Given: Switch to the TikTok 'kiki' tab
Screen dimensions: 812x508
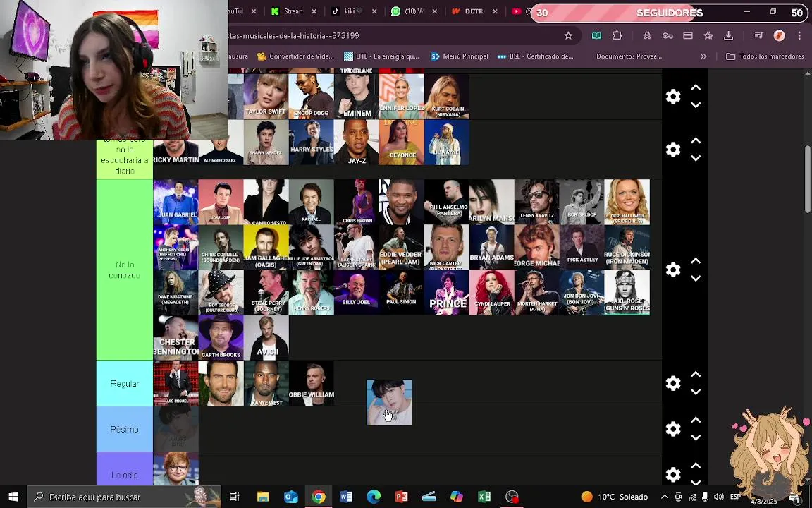Looking at the screenshot, I should [348, 11].
